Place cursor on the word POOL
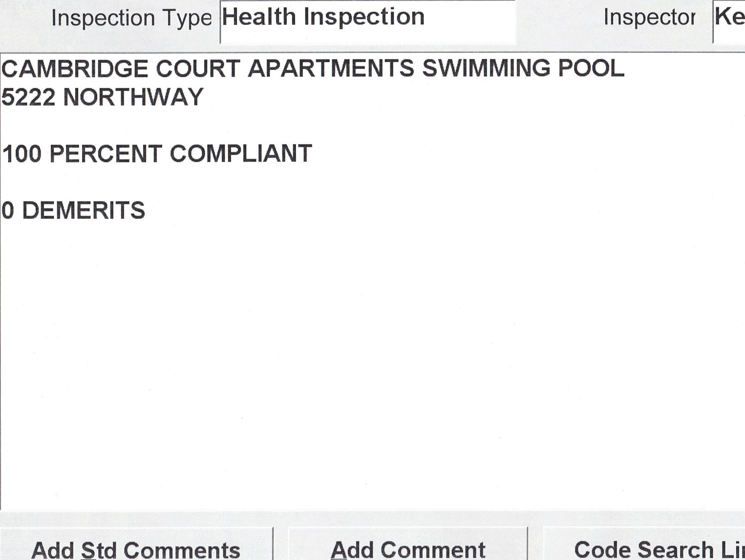 (x=591, y=69)
